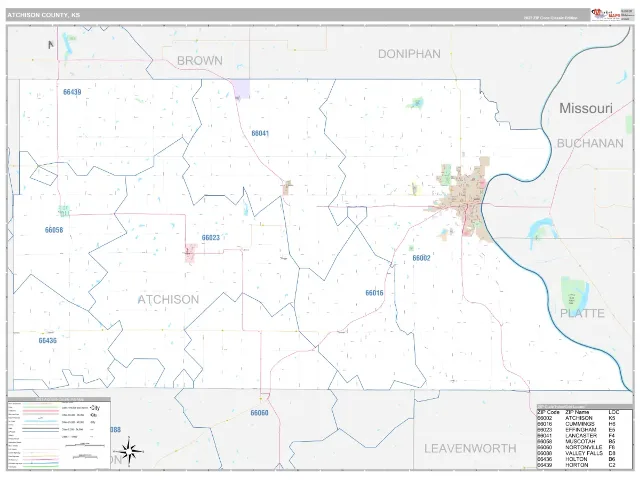Select the DONIPHAN county label
This screenshot has height=480, width=640.
tap(409, 54)
